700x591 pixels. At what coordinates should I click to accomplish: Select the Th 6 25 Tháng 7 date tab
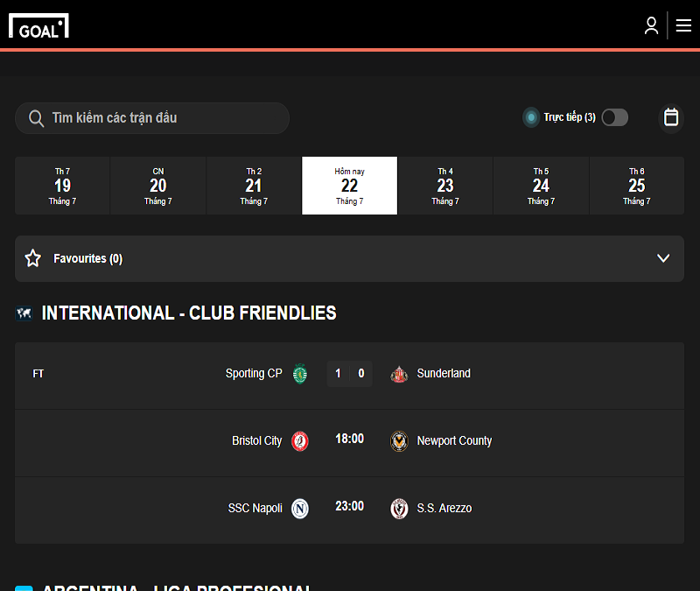tap(637, 186)
